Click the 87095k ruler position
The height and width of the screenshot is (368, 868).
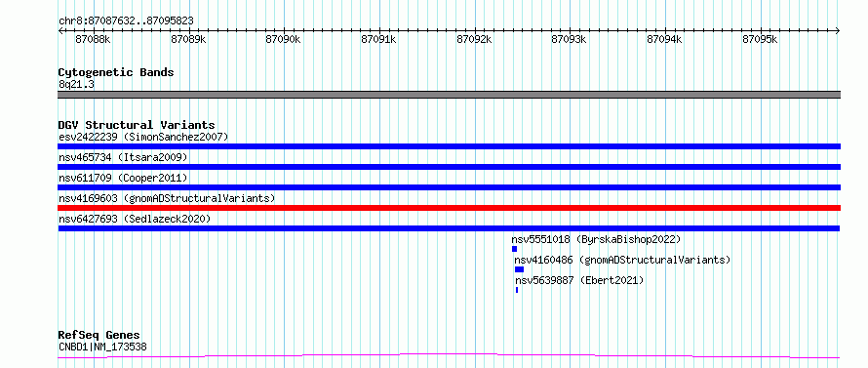(x=760, y=39)
